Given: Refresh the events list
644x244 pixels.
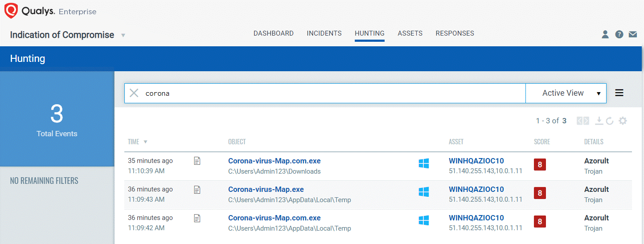Looking at the screenshot, I should [x=610, y=121].
